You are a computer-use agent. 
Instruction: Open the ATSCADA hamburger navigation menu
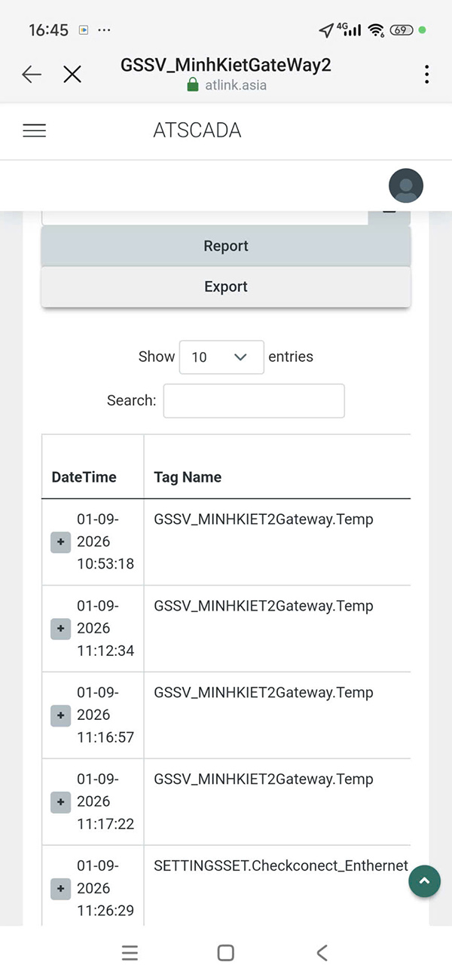(34, 130)
